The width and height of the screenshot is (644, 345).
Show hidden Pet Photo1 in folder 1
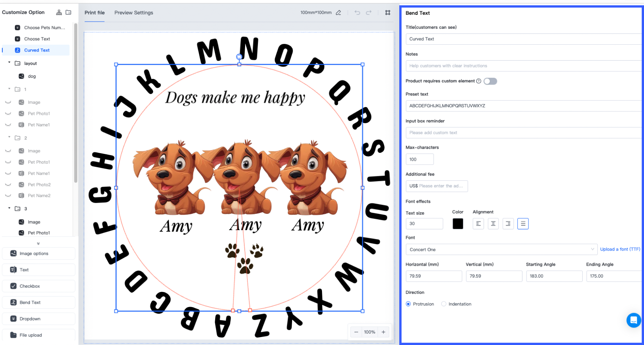coord(8,114)
